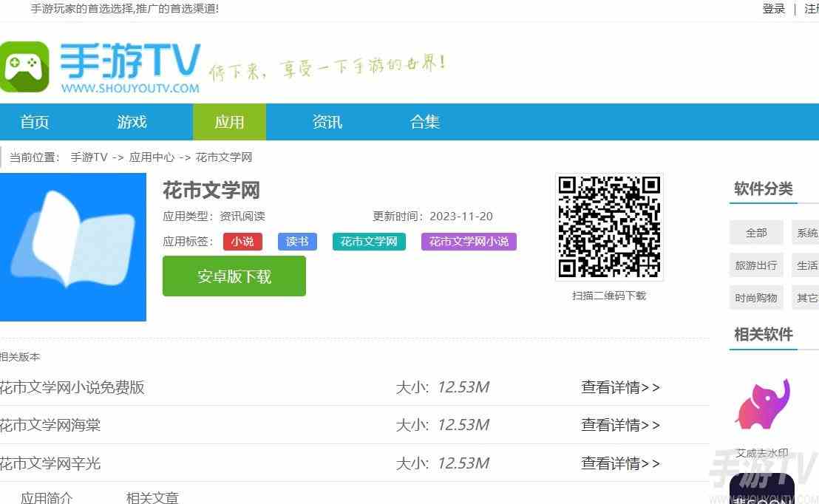Click 大小 12.53M in 花市文学网辛光 row
The width and height of the screenshot is (819, 504).
pos(443,463)
